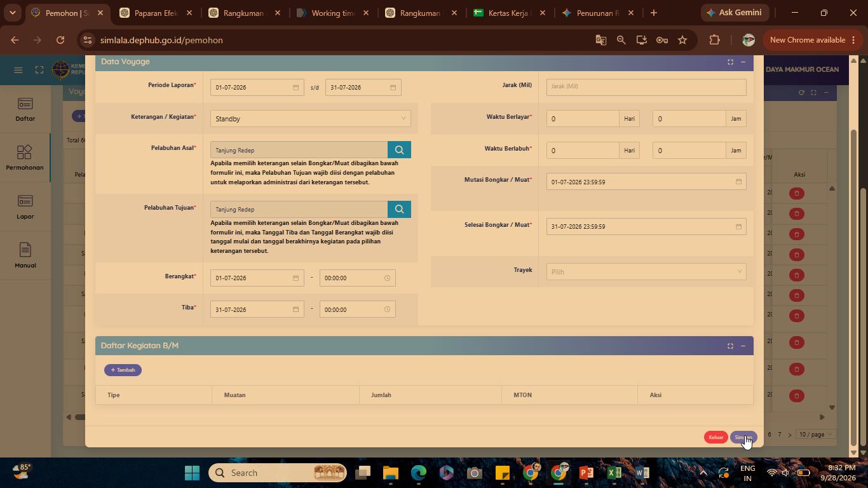This screenshot has height=488, width=868.
Task: Click the red Keluar button
Action: (715, 437)
